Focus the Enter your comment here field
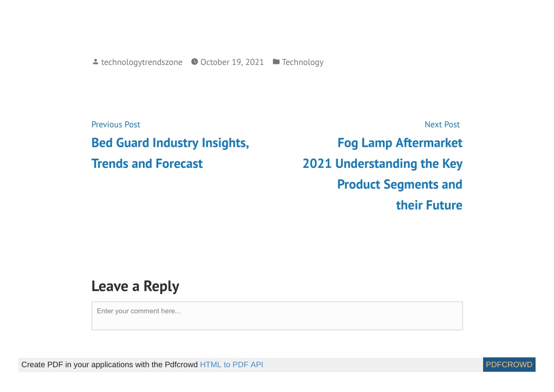The image size is (554, 392). 277,316
